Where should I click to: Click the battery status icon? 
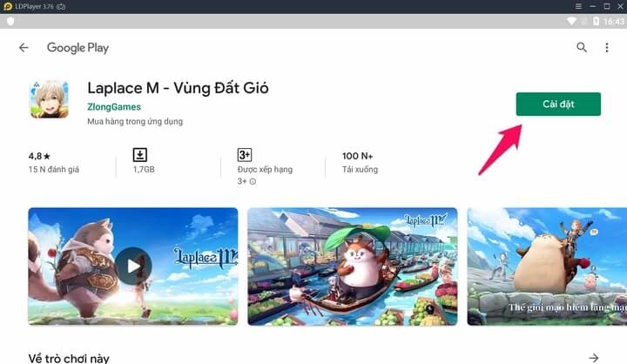[x=596, y=21]
